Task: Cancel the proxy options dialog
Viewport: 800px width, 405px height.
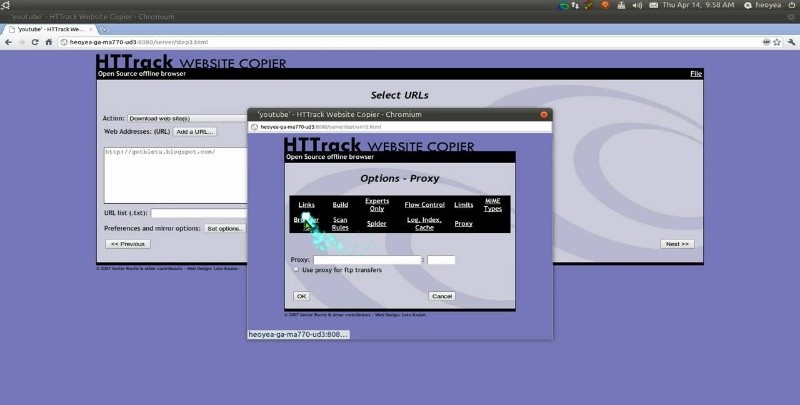Action: point(442,296)
